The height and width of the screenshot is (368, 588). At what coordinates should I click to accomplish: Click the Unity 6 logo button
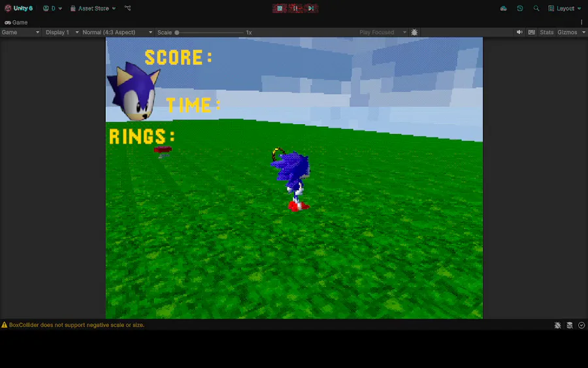[18, 8]
